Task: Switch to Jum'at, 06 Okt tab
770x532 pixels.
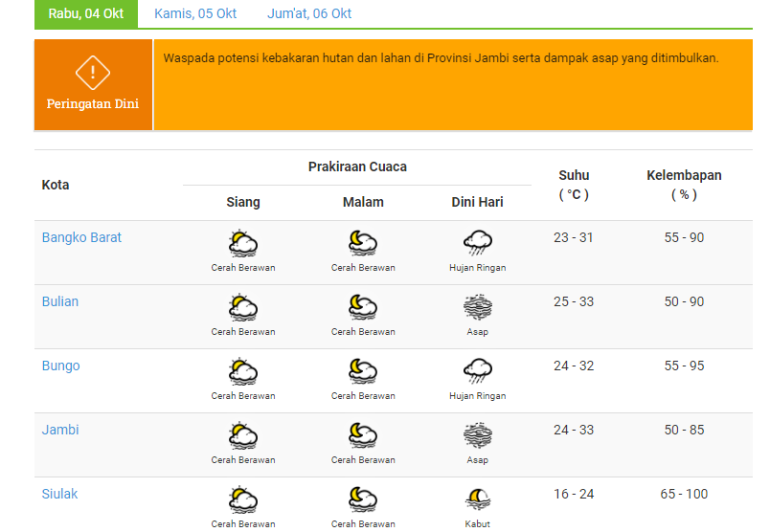Action: (x=309, y=13)
